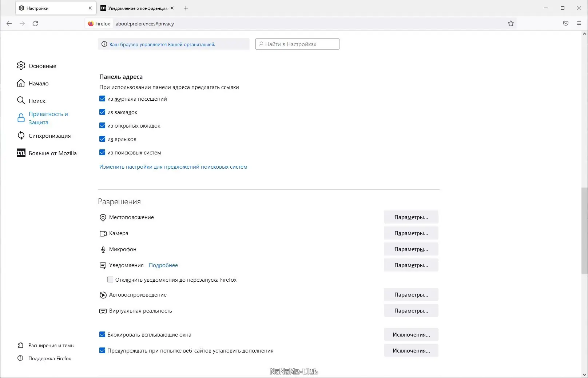Click the save-to-Pocket icon in toolbar
This screenshot has height=378, width=588.
click(565, 23)
